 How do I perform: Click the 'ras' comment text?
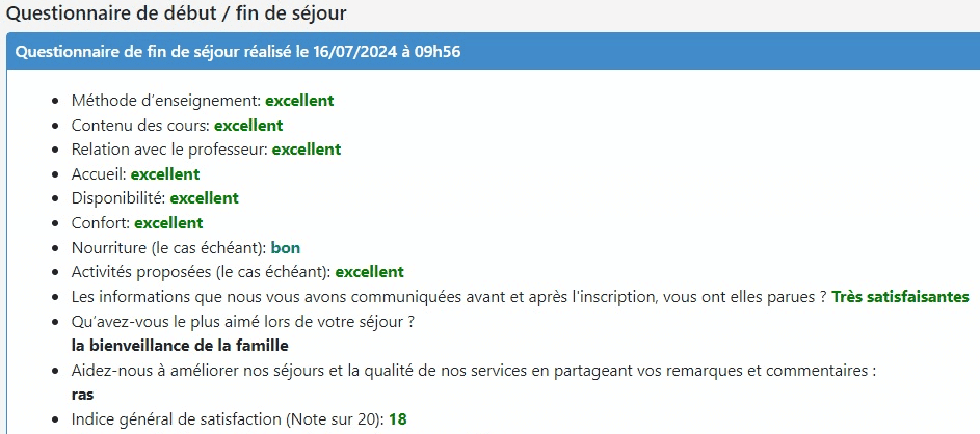[82, 395]
